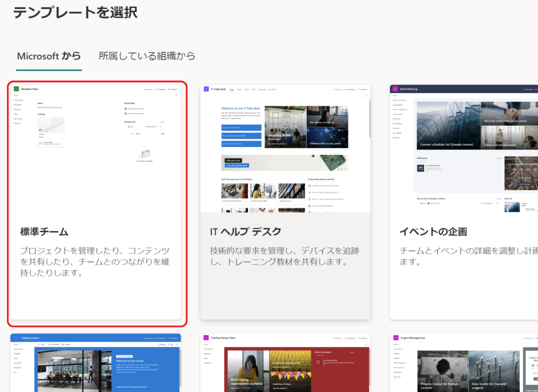Click the pink Training Design Team logo icon

(206, 338)
